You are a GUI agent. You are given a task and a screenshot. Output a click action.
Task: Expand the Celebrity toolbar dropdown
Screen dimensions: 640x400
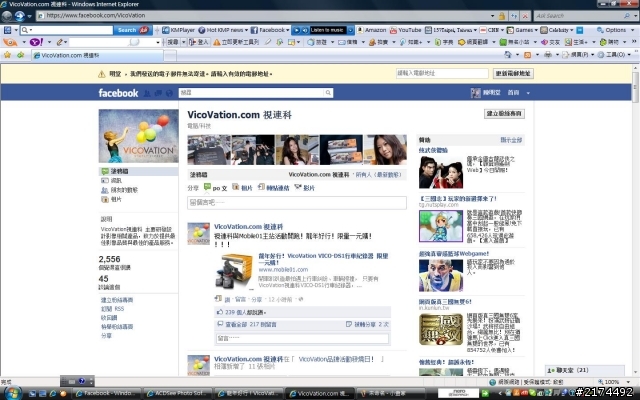click(x=571, y=30)
